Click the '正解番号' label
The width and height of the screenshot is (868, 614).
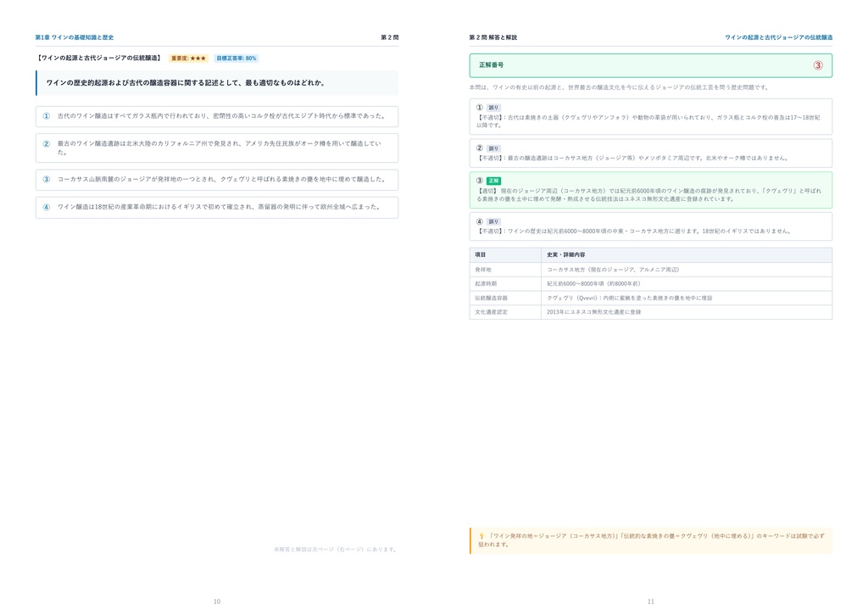pos(491,64)
